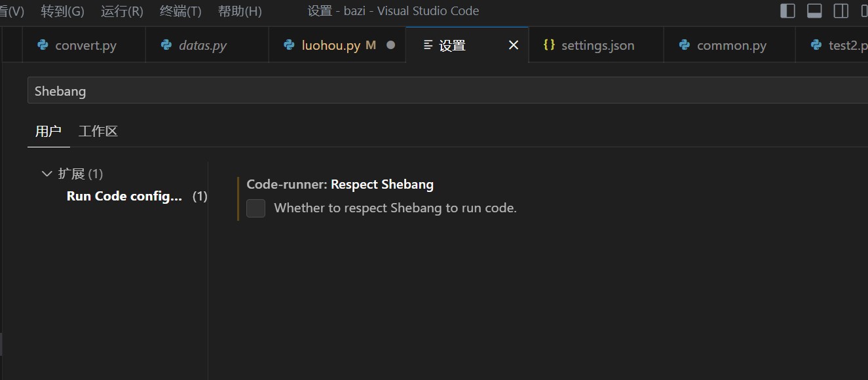Select Run Code config... tree entry
Screen dimensions: 868x380
coord(124,196)
